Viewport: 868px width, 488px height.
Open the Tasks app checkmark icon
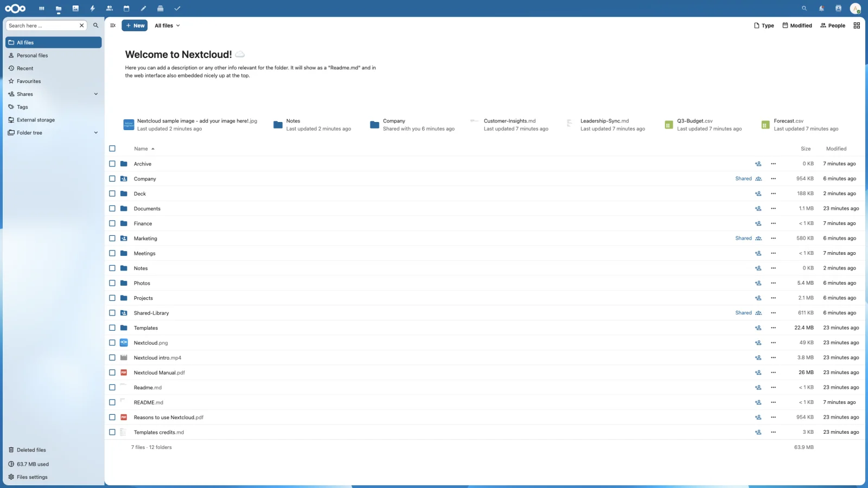(x=177, y=9)
